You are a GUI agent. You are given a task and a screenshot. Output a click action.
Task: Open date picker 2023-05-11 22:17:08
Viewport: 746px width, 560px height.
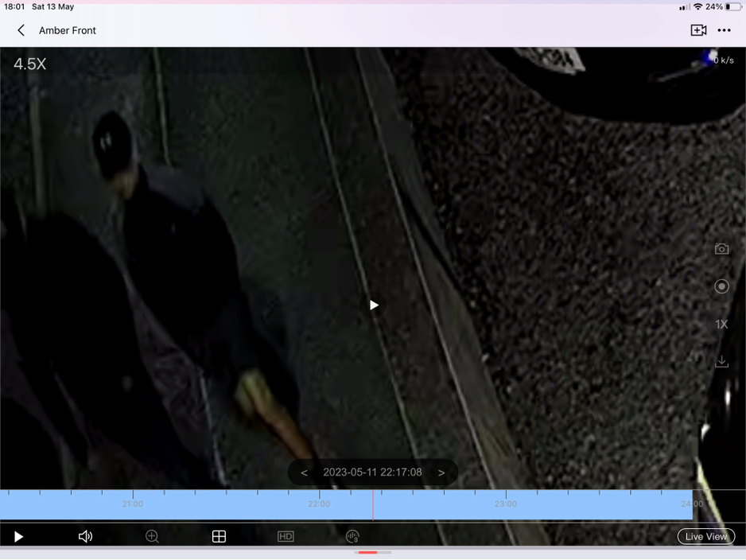tap(372, 472)
